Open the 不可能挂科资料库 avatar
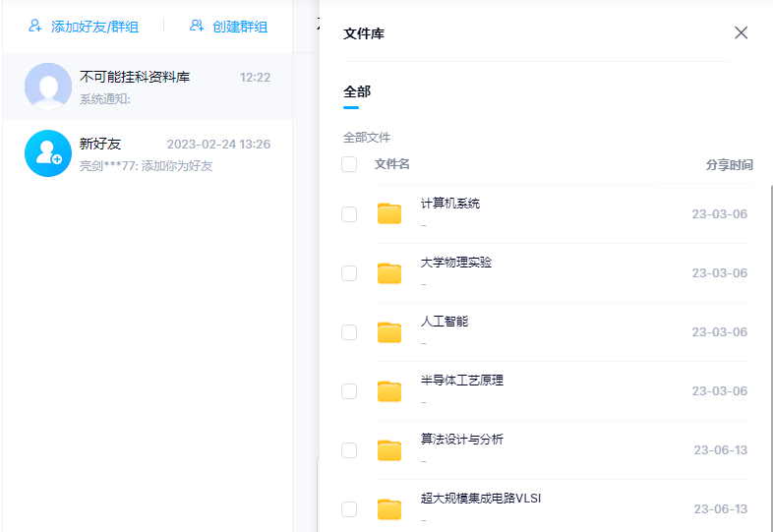This screenshot has width=773, height=532. click(48, 87)
